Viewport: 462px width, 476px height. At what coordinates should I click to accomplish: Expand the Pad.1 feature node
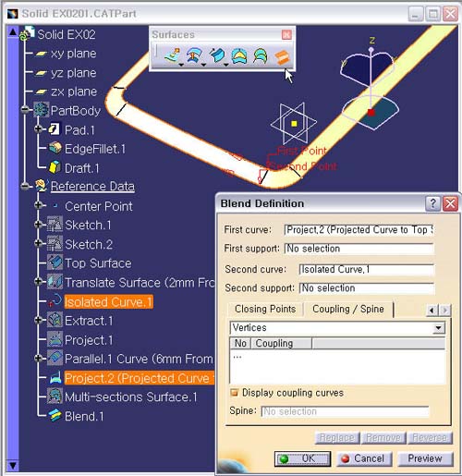[39, 128]
